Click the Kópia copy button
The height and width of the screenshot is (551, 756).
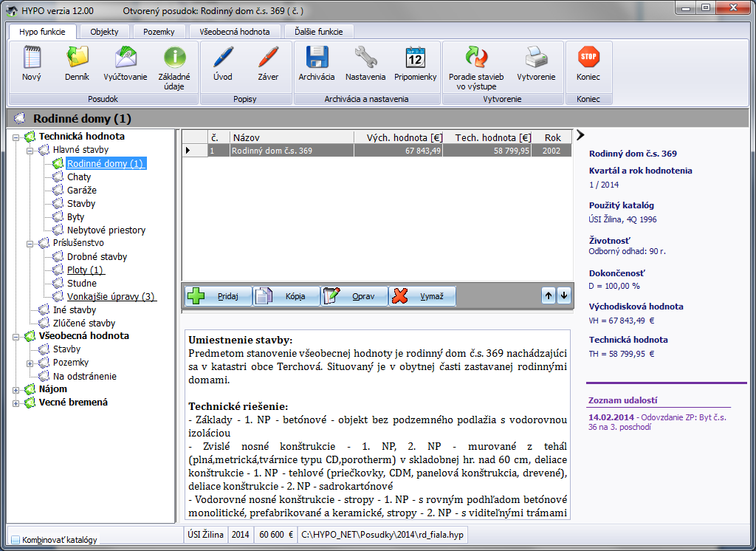pos(286,295)
